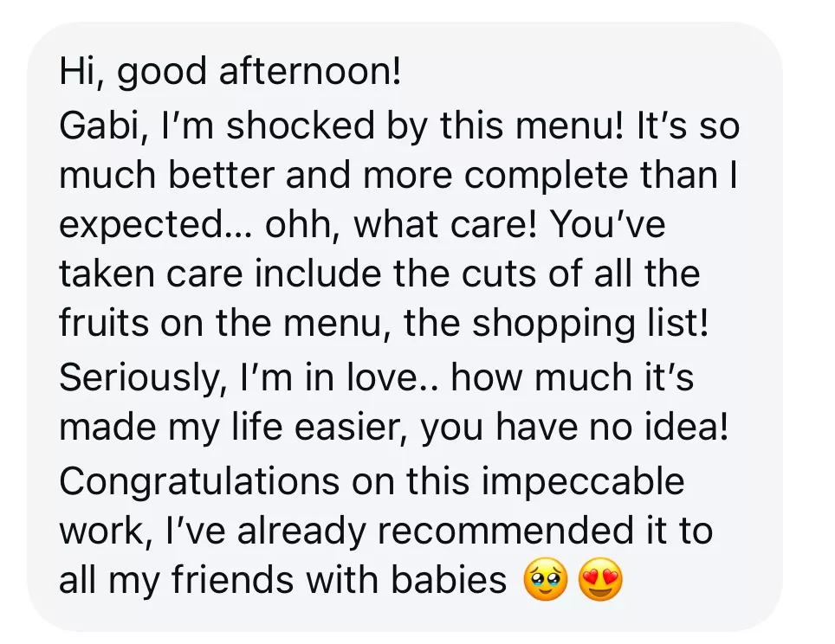Click the word 'Congratulations' in the message
The height and width of the screenshot is (644, 835).
click(x=199, y=482)
